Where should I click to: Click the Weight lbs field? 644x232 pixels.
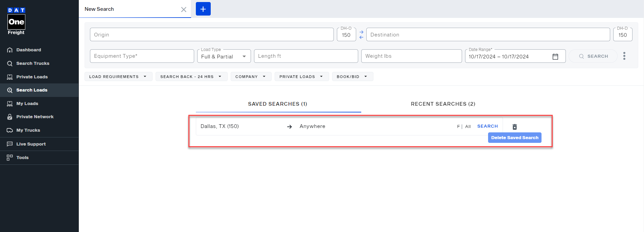click(412, 56)
